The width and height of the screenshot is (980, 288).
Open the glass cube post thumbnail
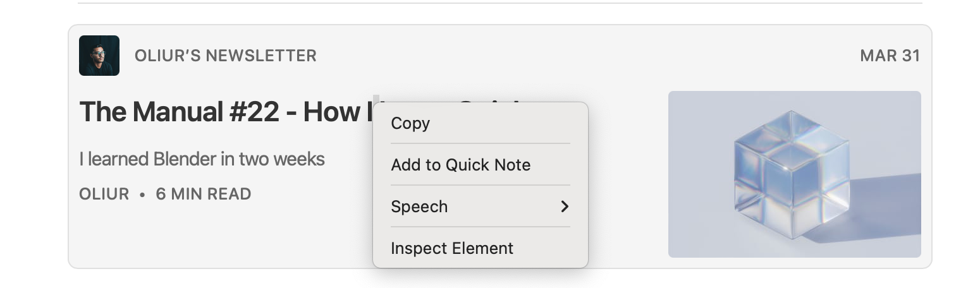coord(794,174)
